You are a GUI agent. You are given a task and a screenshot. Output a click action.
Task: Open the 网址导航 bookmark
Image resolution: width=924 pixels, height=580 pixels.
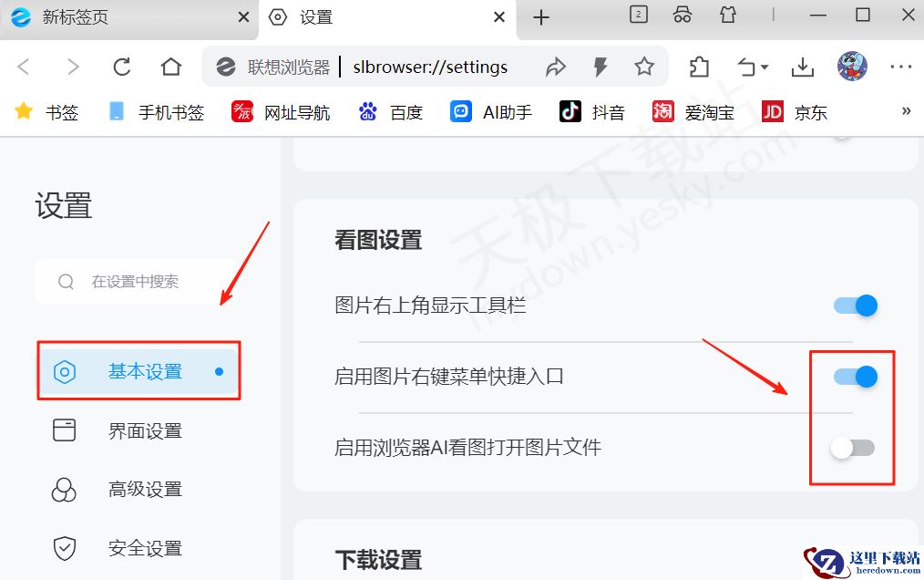pos(281,111)
